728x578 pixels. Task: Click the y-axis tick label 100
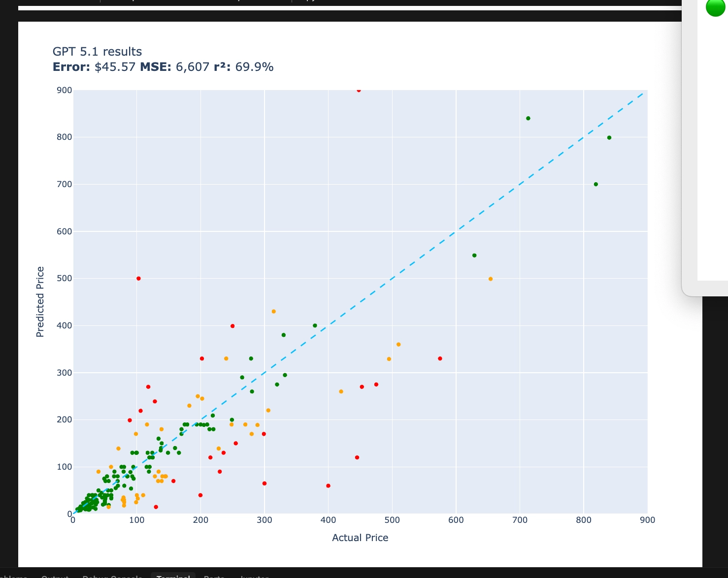click(64, 467)
